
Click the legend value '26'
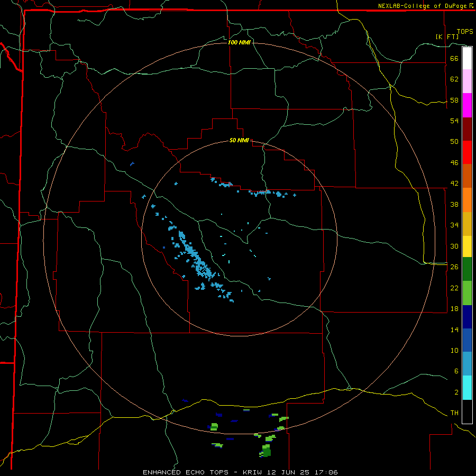pos(454,267)
